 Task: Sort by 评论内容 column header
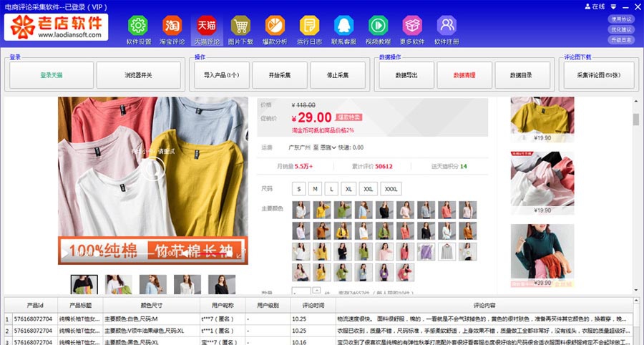(x=484, y=306)
